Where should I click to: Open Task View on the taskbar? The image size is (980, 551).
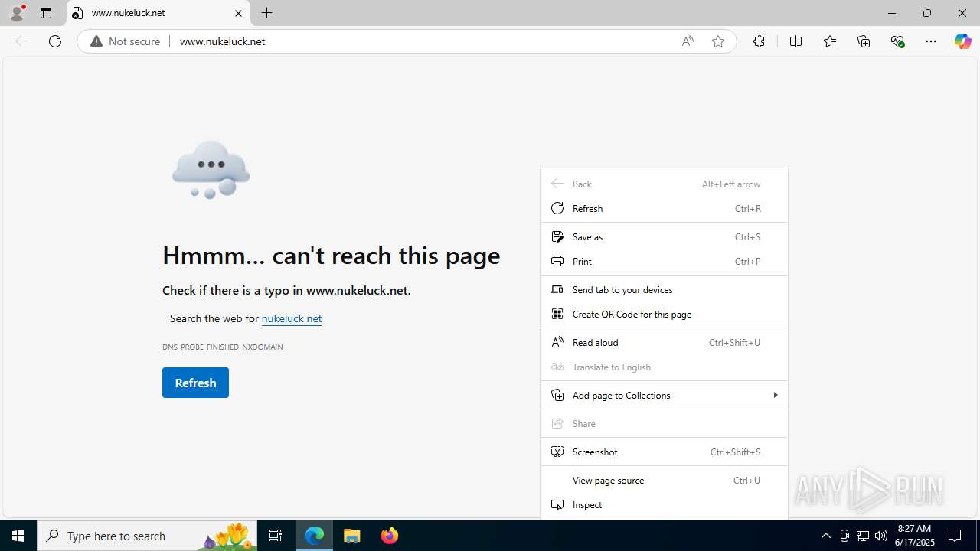point(276,536)
